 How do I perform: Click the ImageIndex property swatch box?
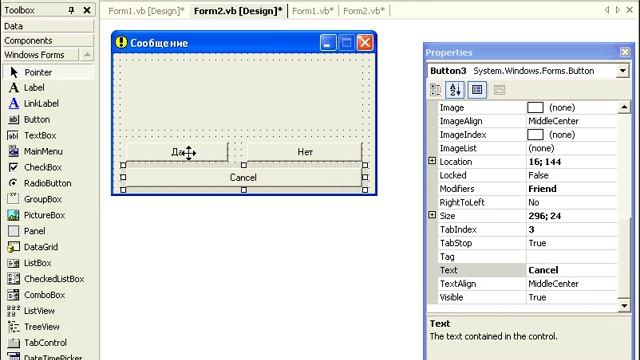535,134
